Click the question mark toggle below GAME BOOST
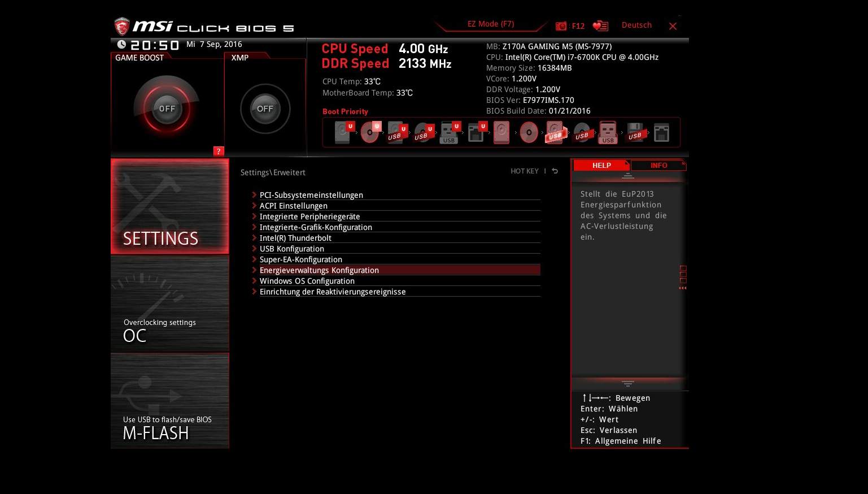This screenshot has height=494, width=868. (x=218, y=151)
